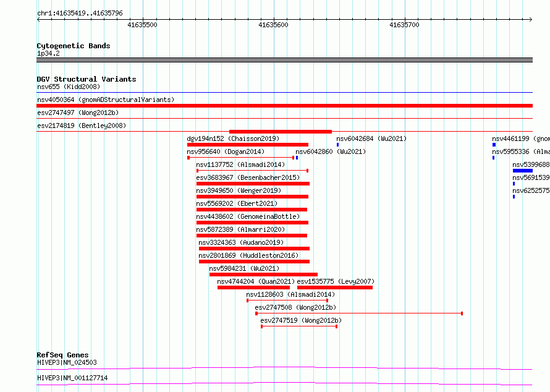Select HIVEP3|NM_024503 gene label

(67, 362)
